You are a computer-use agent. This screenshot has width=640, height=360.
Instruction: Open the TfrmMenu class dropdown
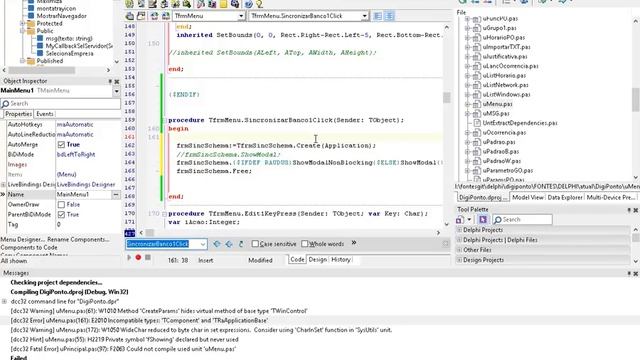[x=241, y=16]
